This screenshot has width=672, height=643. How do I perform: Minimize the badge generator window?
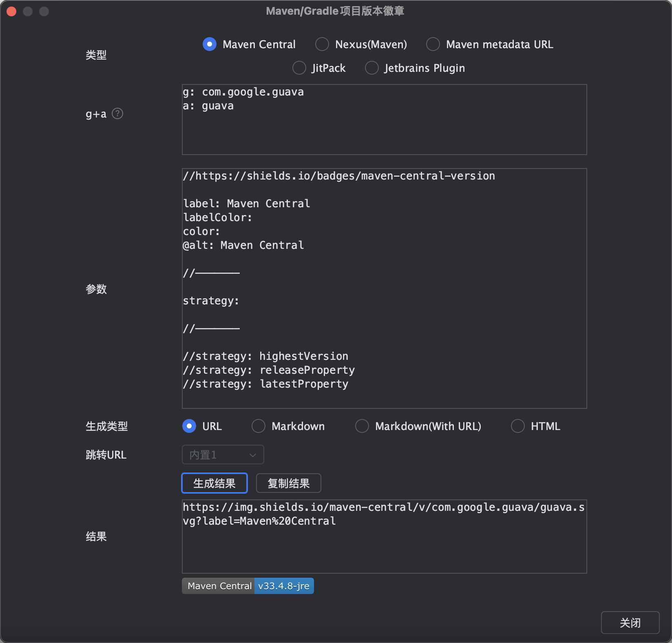[x=28, y=11]
